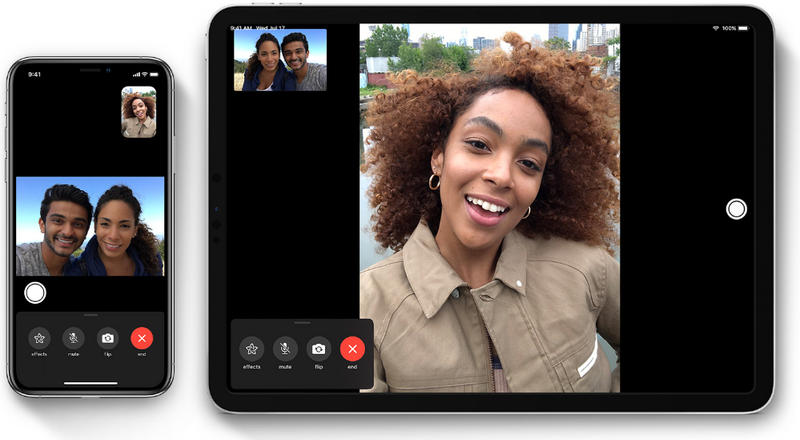Tap the iPhone battery status icon

pos(154,75)
